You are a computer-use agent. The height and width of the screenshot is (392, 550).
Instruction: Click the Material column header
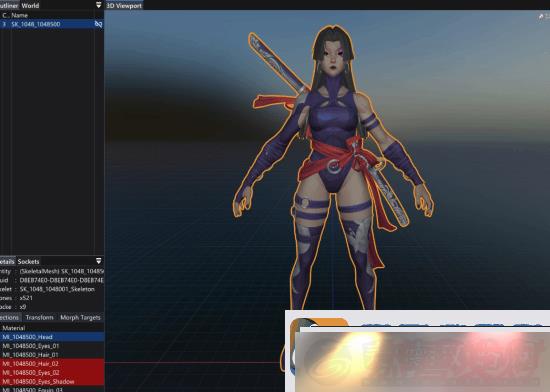pyautogui.click(x=14, y=328)
